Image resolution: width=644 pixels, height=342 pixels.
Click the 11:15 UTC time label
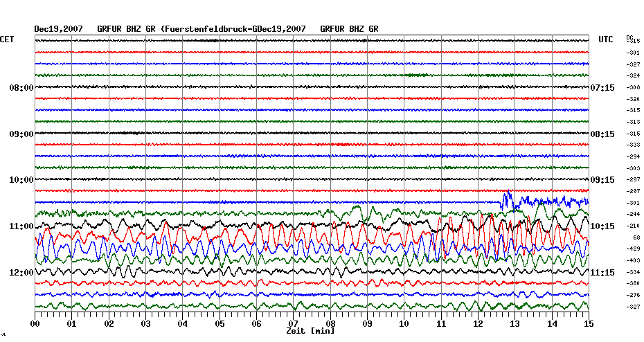[602, 273]
